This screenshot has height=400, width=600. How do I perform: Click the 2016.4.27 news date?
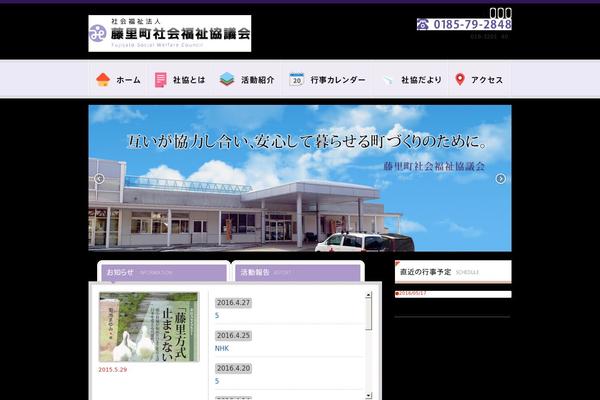click(x=233, y=303)
